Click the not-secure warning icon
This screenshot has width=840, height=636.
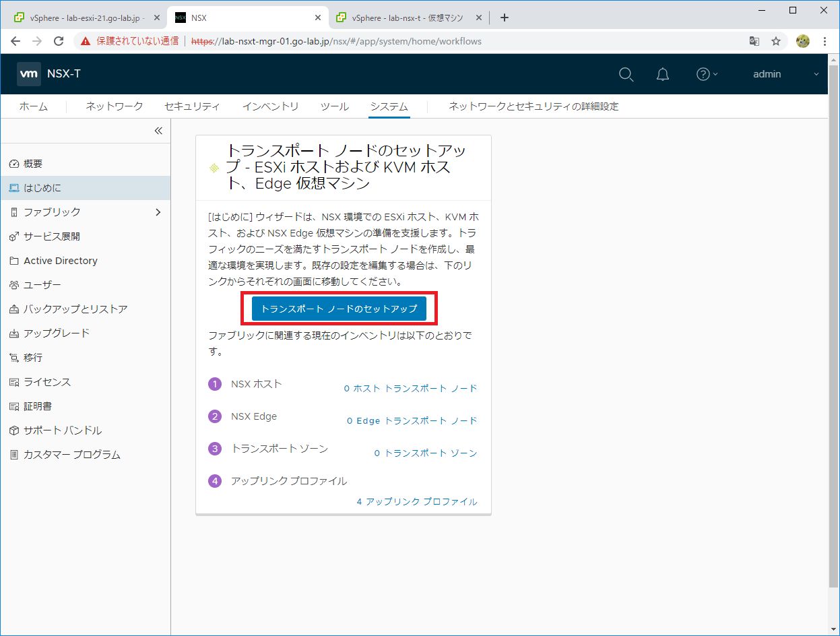pos(86,41)
